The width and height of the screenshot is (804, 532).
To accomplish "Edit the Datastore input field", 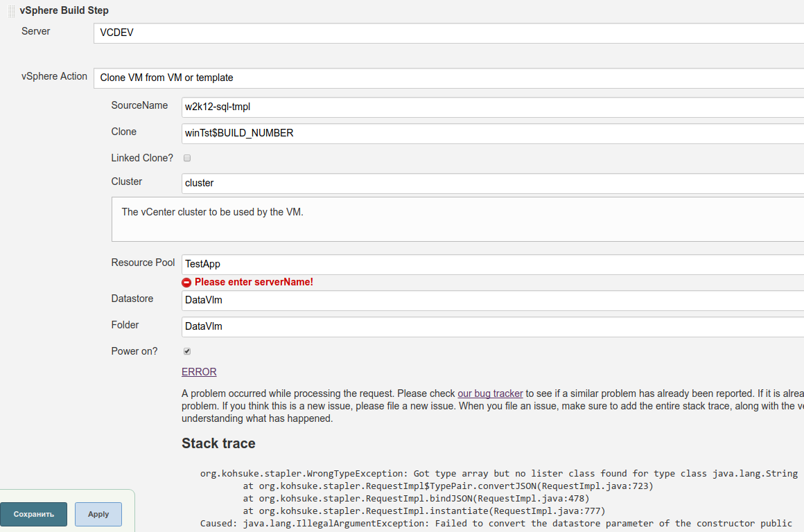I will [x=492, y=301].
